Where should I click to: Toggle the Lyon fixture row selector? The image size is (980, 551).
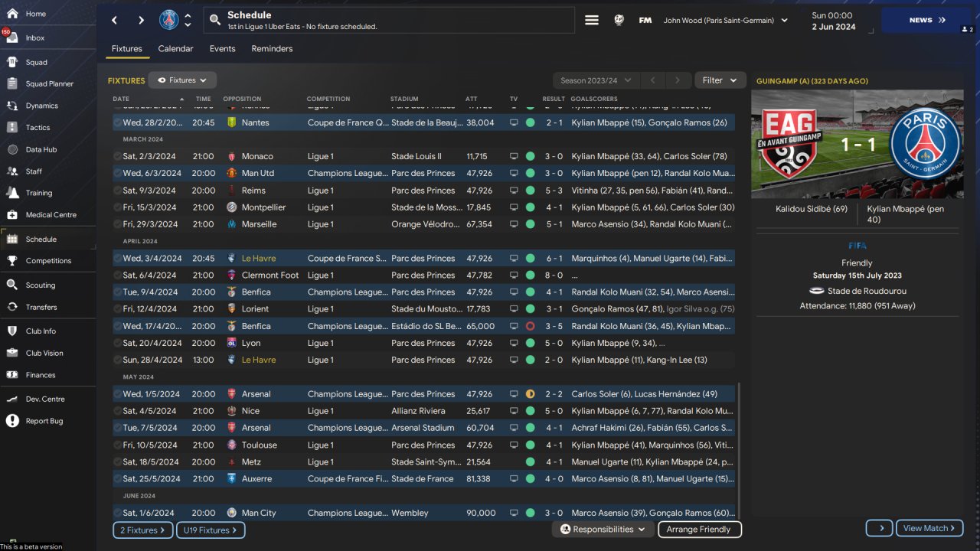[118, 343]
